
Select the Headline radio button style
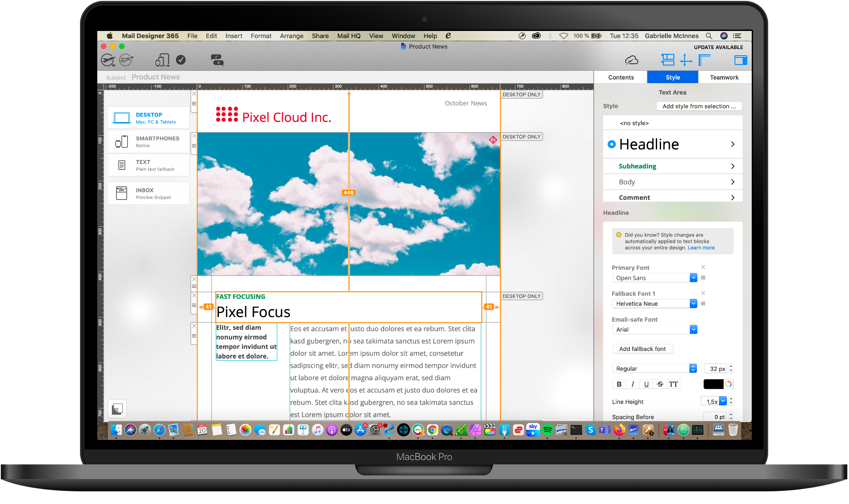pyautogui.click(x=612, y=143)
